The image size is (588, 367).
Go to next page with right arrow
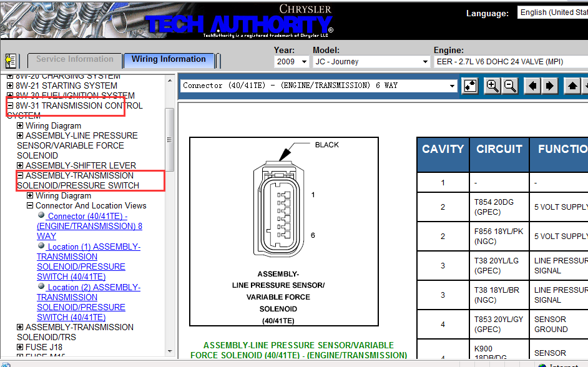550,86
